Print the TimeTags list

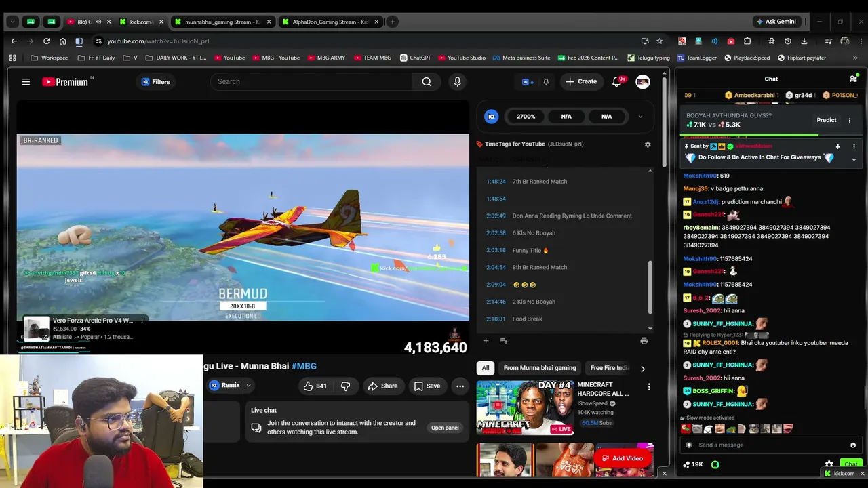tap(644, 340)
